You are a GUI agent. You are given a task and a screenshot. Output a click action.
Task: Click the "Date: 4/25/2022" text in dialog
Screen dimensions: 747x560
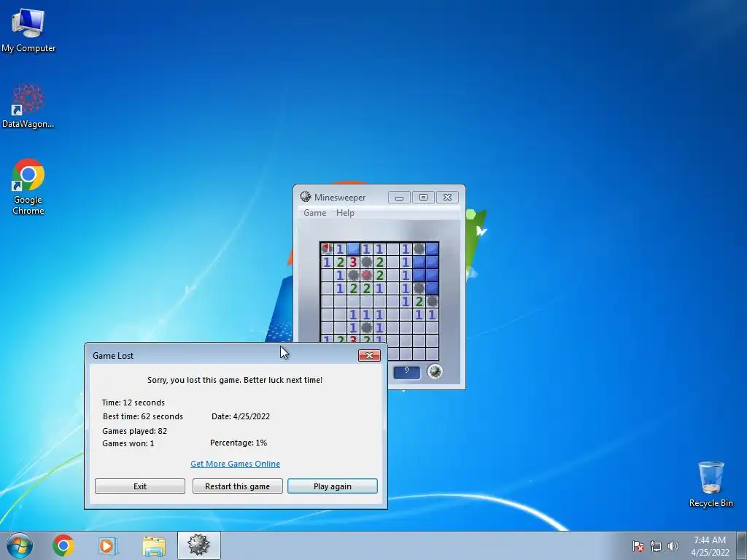(241, 416)
